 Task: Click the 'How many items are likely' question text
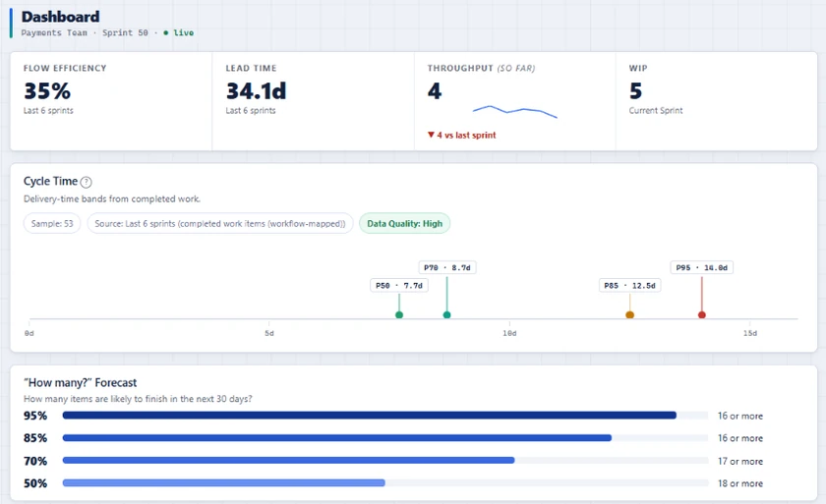pos(138,399)
